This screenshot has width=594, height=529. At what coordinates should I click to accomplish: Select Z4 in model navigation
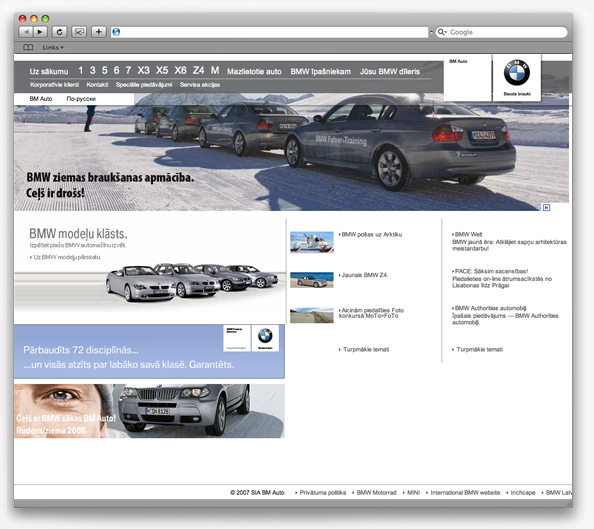[x=199, y=70]
